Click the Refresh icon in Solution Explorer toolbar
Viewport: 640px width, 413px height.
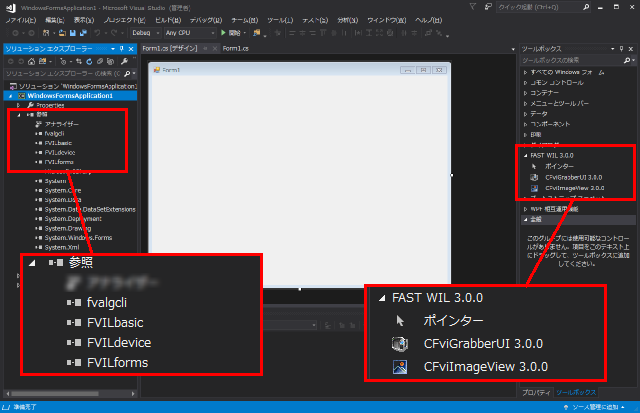pyautogui.click(x=89, y=62)
